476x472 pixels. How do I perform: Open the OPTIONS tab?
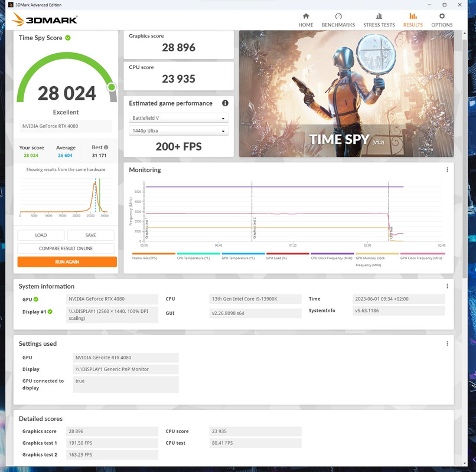[x=442, y=20]
